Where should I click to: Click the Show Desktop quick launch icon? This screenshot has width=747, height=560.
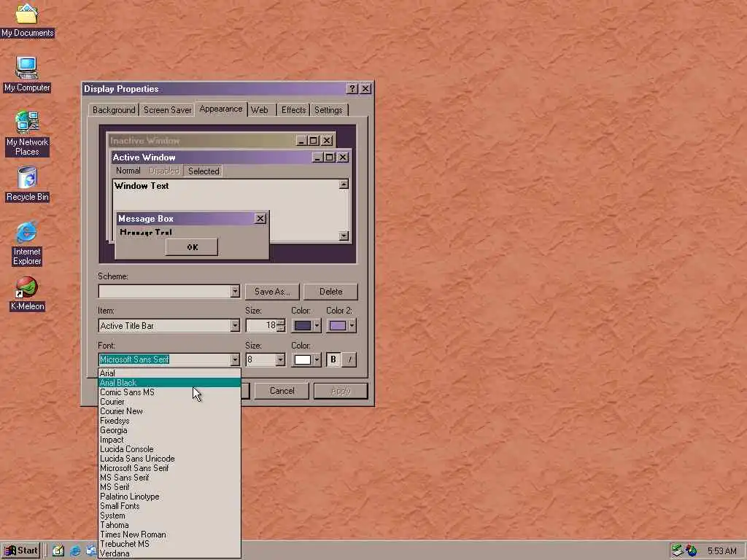(x=58, y=551)
